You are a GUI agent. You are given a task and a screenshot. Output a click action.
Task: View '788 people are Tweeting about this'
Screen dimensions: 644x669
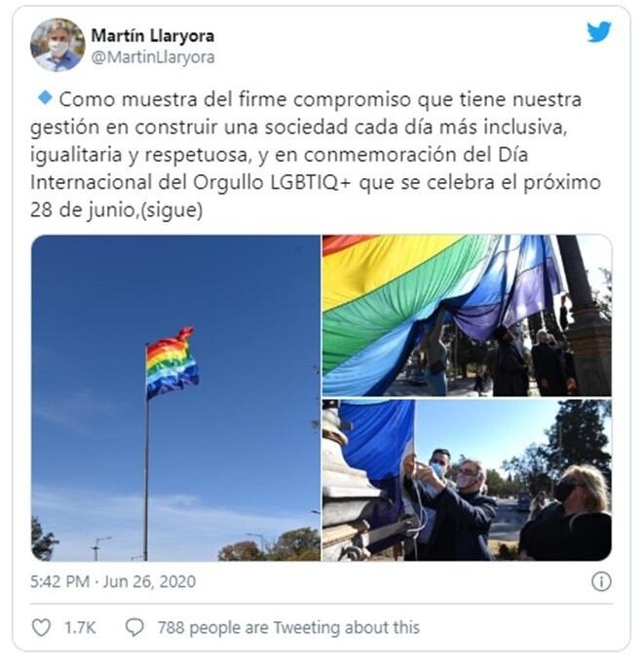click(x=288, y=628)
